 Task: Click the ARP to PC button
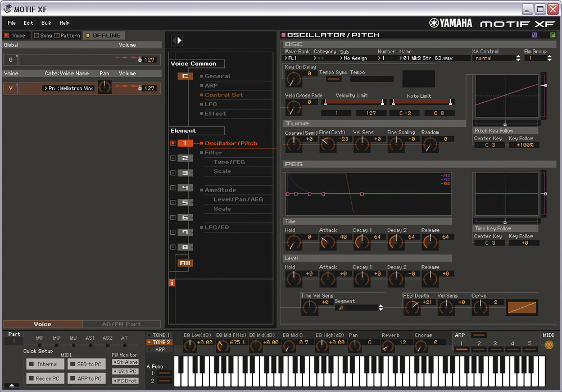tap(87, 379)
